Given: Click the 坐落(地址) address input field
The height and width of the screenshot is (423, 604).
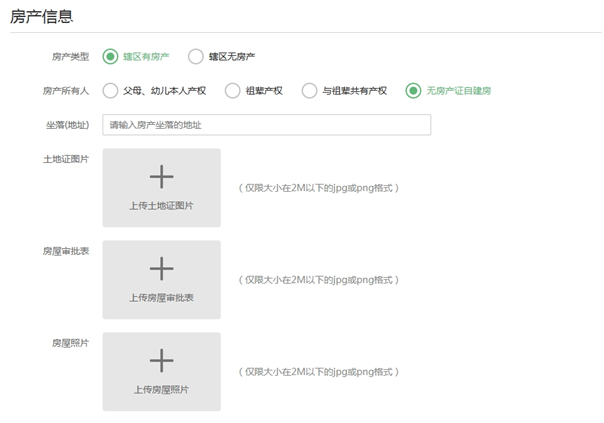Looking at the screenshot, I should tap(267, 125).
